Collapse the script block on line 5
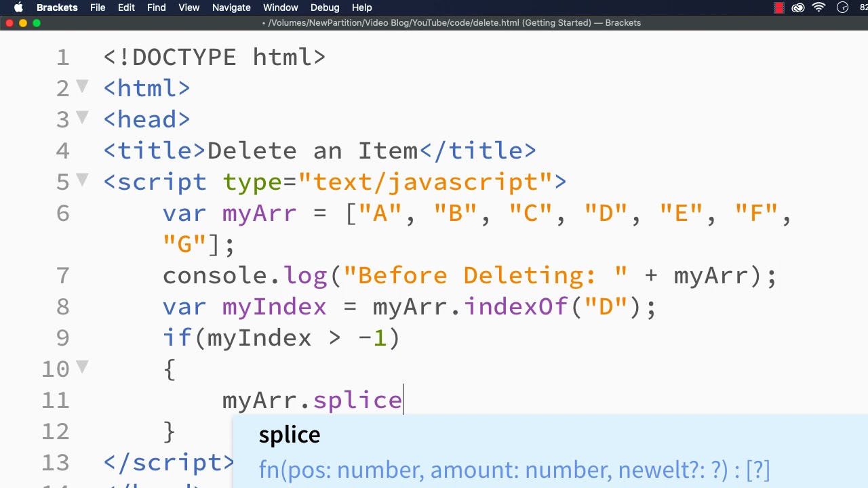Screen dimensions: 868x488 (82, 180)
